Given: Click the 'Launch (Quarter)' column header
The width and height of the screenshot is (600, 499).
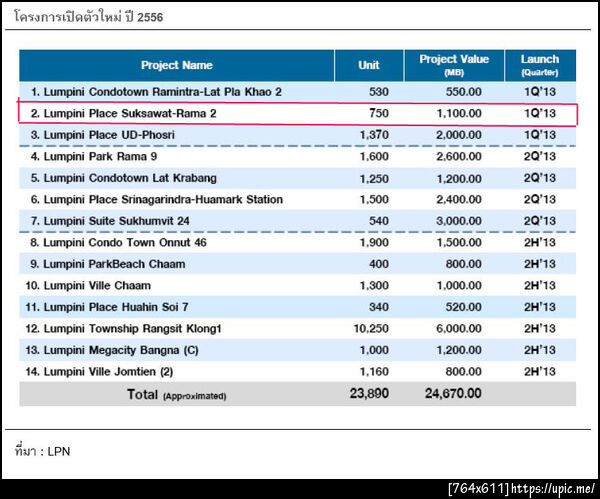Looking at the screenshot, I should (x=540, y=65).
